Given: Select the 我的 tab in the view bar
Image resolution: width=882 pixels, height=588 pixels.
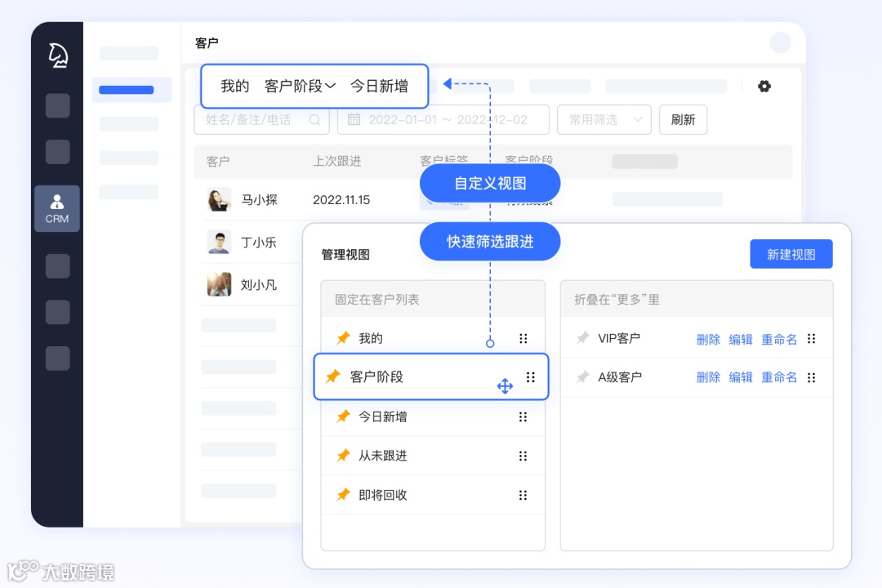Looking at the screenshot, I should click(x=234, y=86).
